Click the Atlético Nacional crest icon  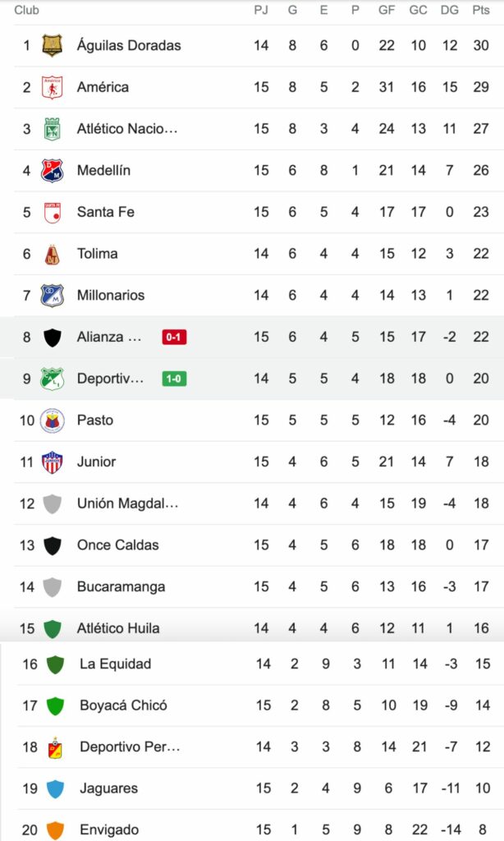53,129
